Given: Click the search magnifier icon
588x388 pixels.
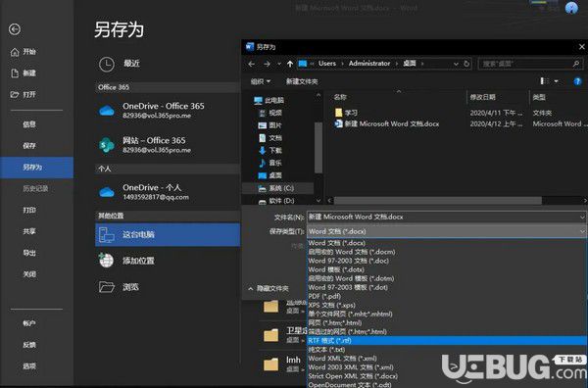Looking at the screenshot, I should 576,64.
